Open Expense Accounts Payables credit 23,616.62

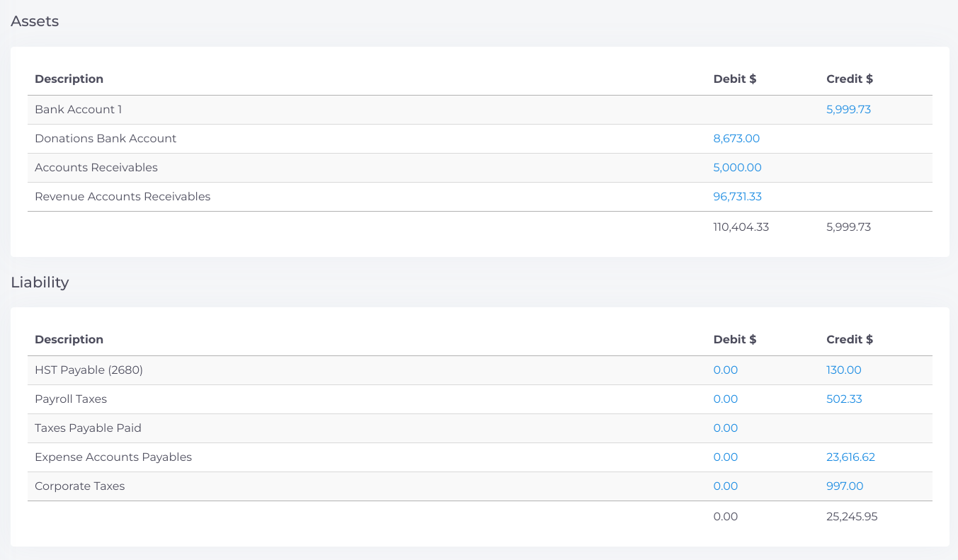point(850,457)
